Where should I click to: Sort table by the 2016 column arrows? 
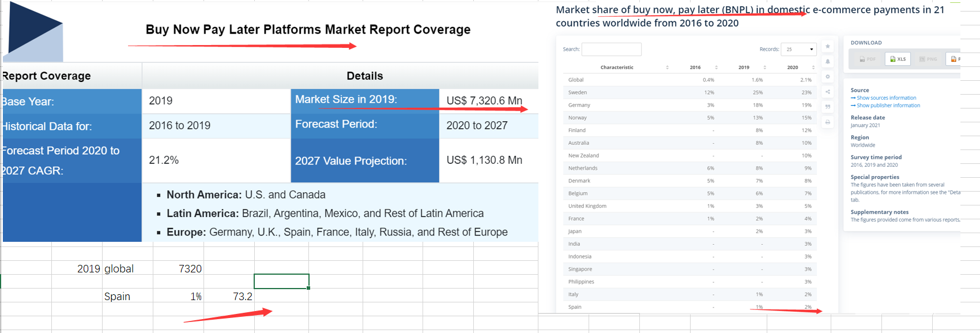coord(716,68)
